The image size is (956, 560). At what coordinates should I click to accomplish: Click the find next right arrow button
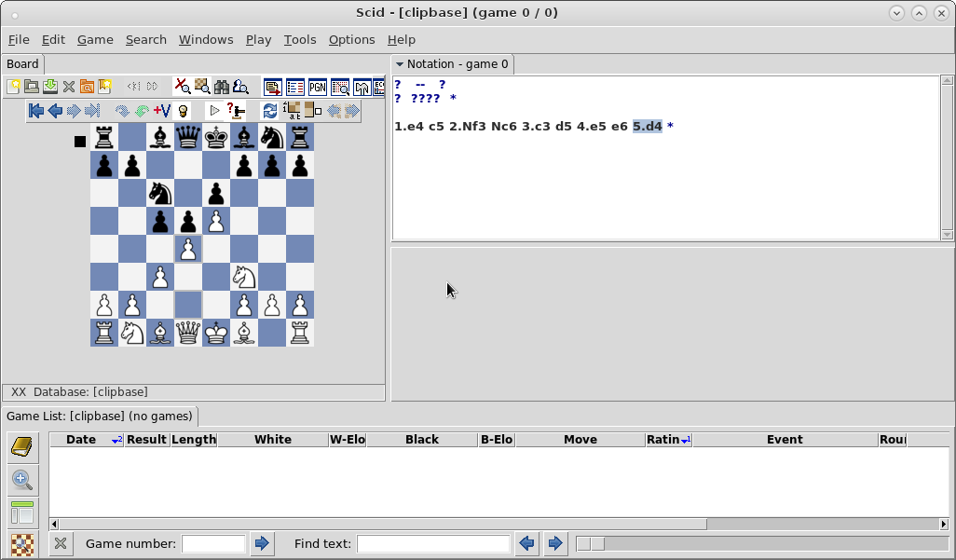(554, 543)
